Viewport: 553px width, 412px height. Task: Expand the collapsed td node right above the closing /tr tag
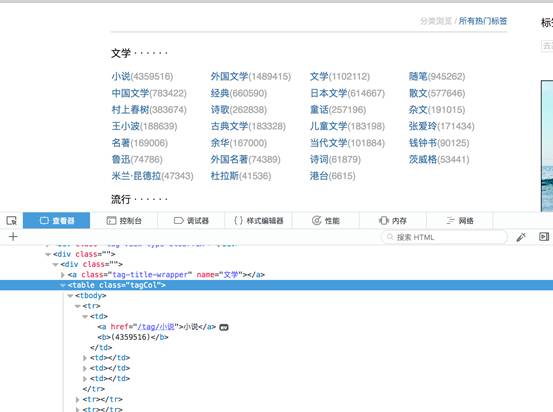tap(85, 379)
